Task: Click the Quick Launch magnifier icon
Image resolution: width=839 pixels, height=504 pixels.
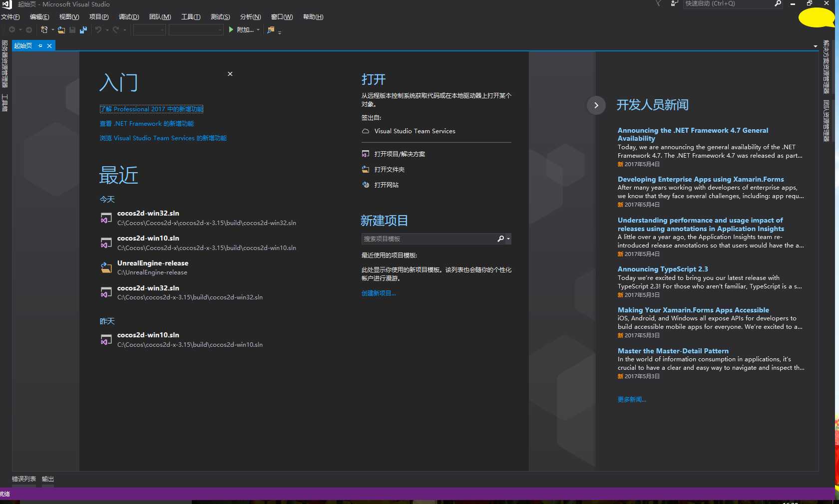Action: [778, 3]
